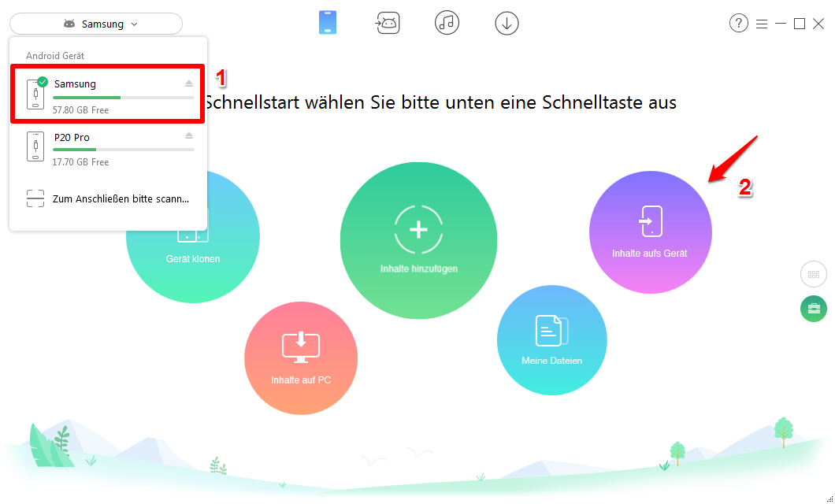Open the Media Downloader music icon
Screen dimensions: 835x504
pos(447,23)
